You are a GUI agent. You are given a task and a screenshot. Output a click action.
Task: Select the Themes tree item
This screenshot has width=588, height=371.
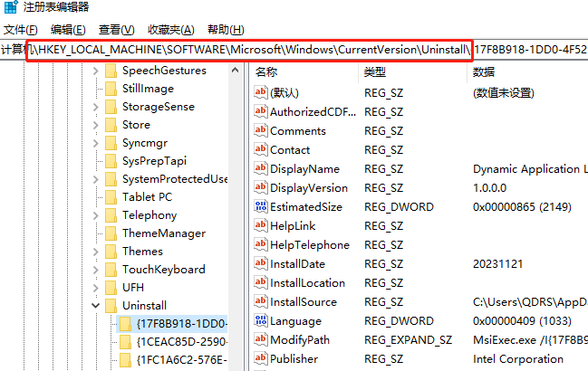pos(142,252)
